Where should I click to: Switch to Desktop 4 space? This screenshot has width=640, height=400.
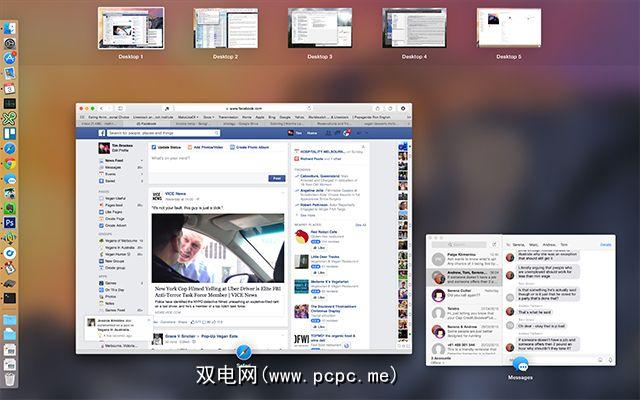(414, 28)
